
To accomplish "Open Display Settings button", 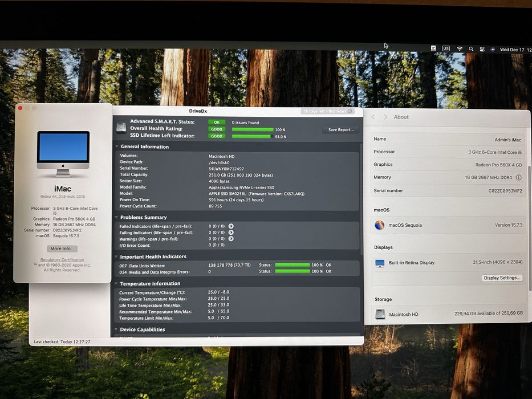I will [502, 278].
